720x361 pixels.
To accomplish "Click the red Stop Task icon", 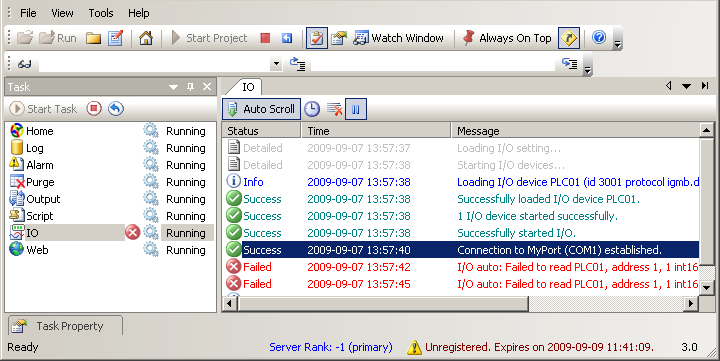I will point(94,109).
